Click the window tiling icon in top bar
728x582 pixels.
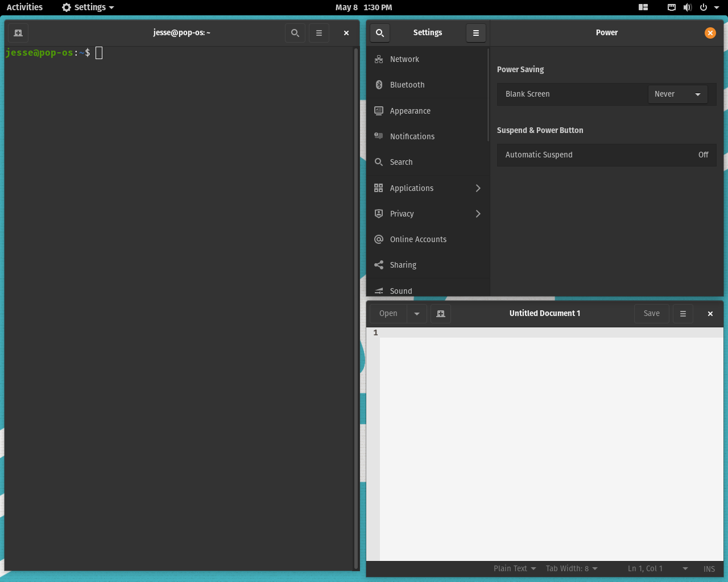point(643,7)
